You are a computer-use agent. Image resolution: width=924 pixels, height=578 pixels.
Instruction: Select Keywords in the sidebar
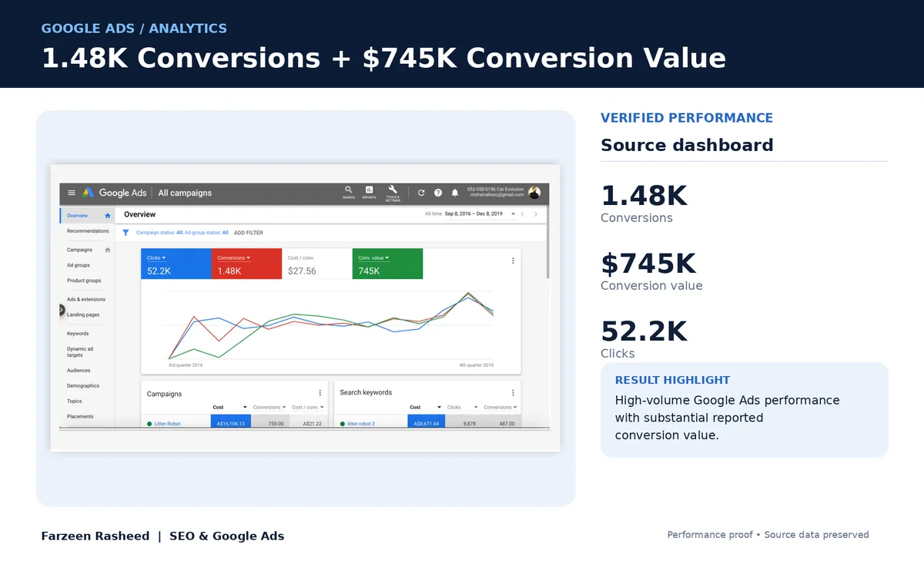[78, 334]
